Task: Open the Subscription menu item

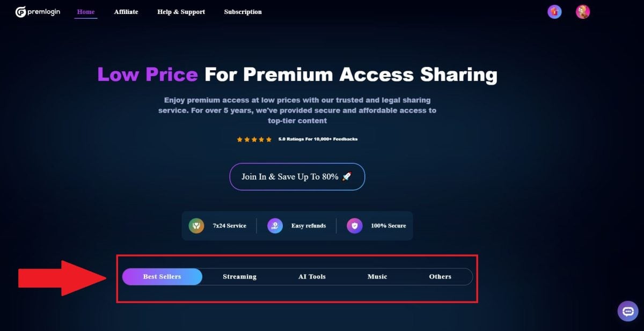Action: click(243, 11)
